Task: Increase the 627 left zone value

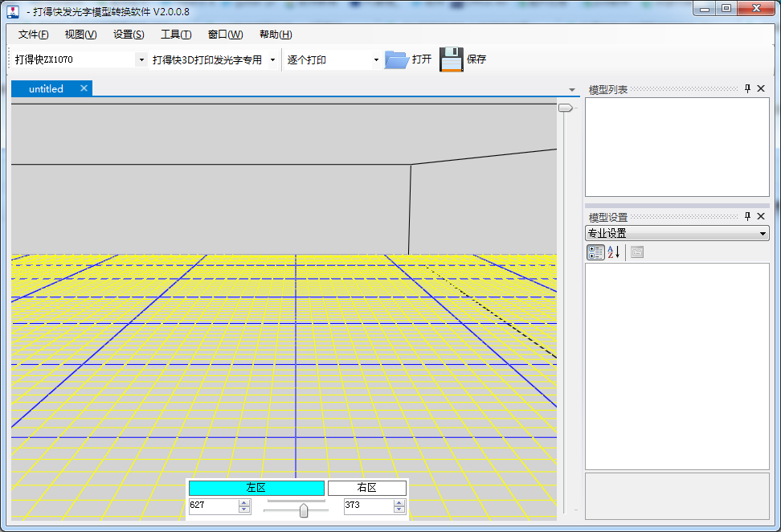Action: click(244, 502)
